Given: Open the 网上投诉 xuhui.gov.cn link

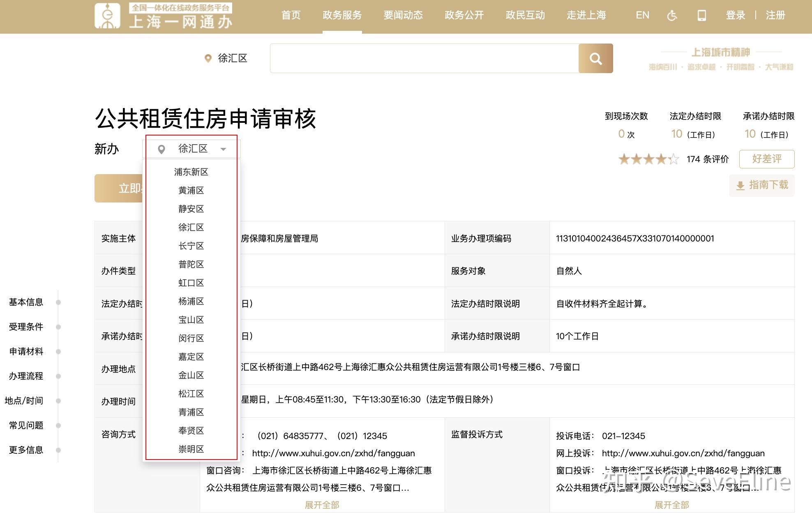Looking at the screenshot, I should click(683, 453).
